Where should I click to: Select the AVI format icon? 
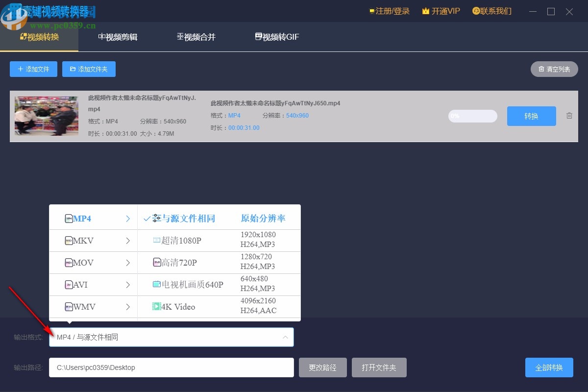point(69,284)
